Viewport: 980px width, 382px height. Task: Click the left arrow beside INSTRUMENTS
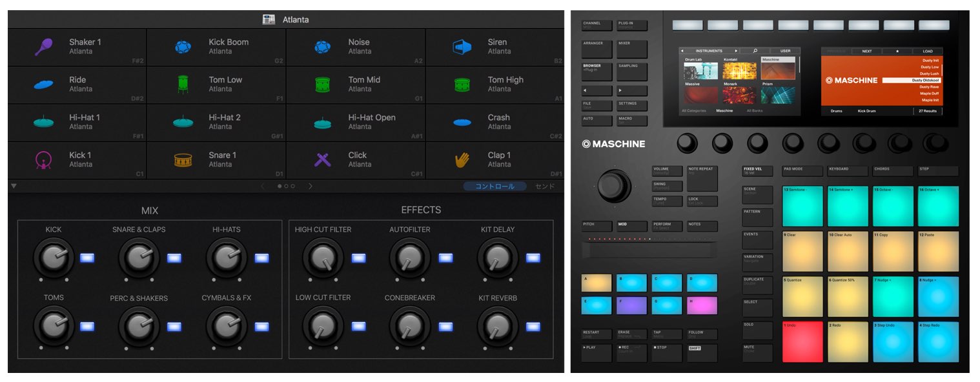682,51
